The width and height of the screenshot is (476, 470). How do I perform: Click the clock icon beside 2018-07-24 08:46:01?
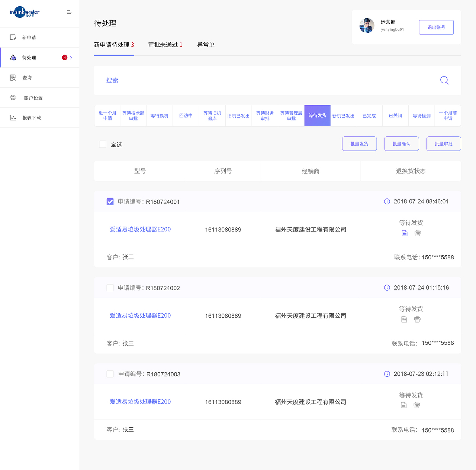pyautogui.click(x=387, y=201)
